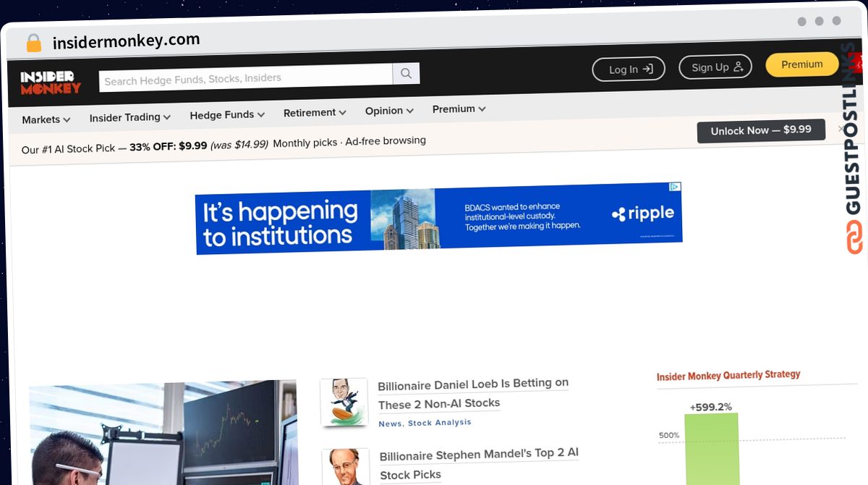Open the Premium nav dropdown
The width and height of the screenshot is (868, 485).
point(459,109)
